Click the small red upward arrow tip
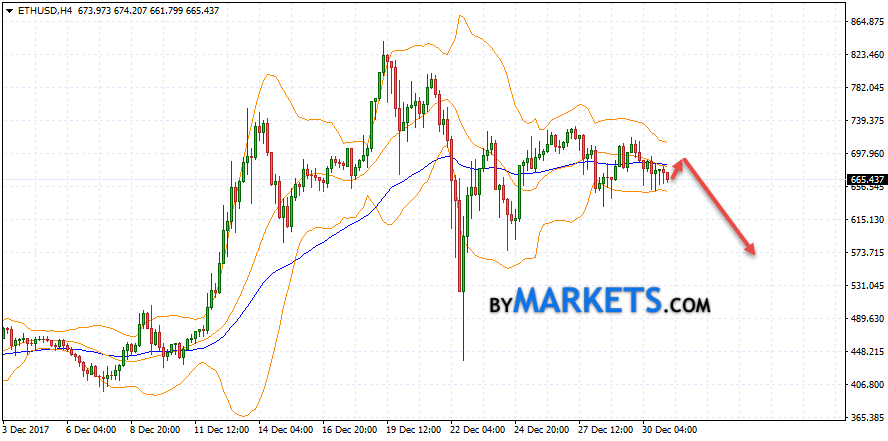Viewport: 888px width, 441px height. [x=682, y=161]
